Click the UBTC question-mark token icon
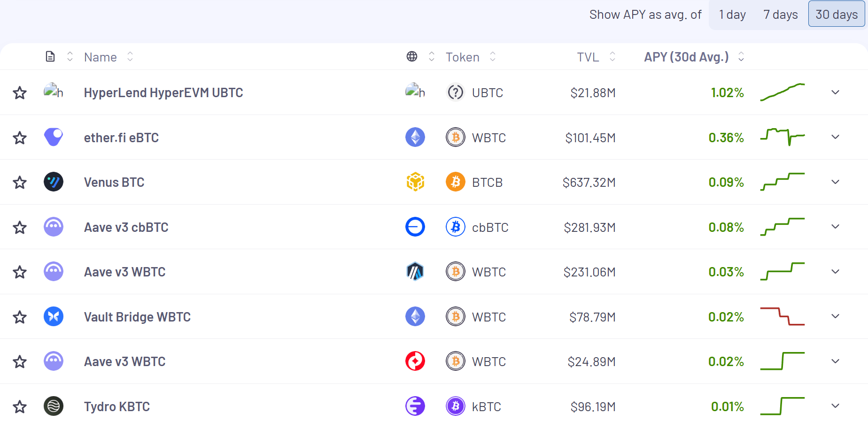This screenshot has width=868, height=421. (456, 92)
